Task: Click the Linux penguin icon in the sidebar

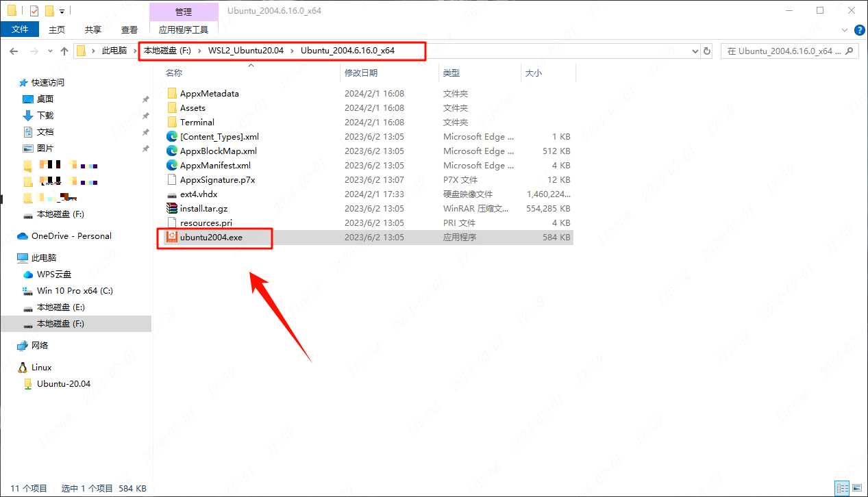Action: coord(23,368)
